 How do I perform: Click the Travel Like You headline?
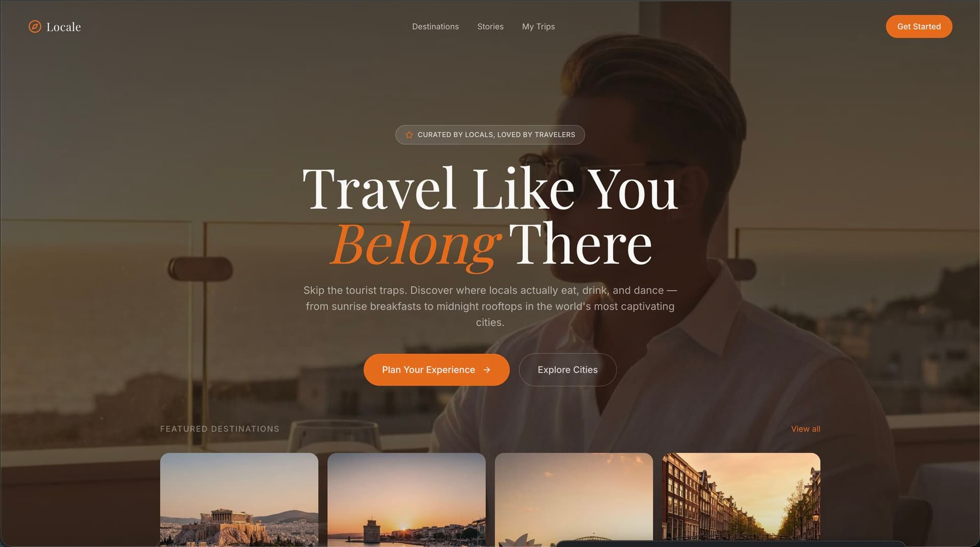pyautogui.click(x=490, y=189)
